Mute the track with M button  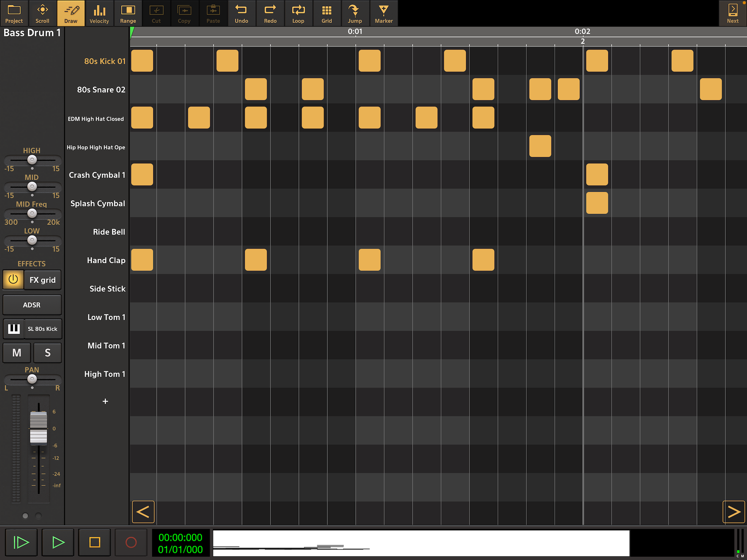click(17, 353)
